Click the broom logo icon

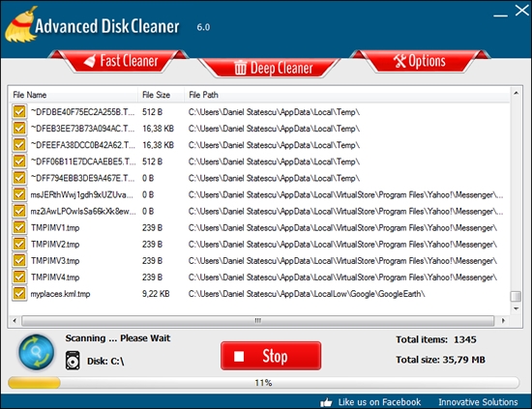click(20, 24)
